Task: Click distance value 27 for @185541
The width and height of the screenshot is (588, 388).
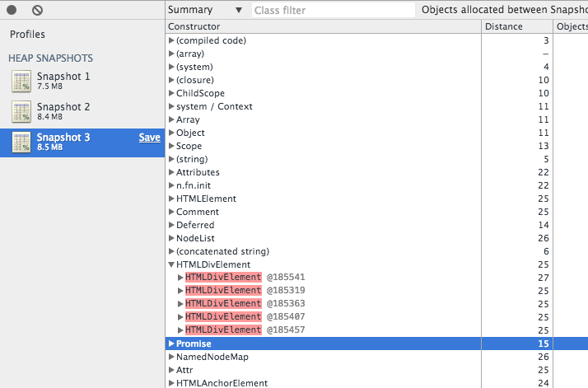Action: tap(544, 278)
